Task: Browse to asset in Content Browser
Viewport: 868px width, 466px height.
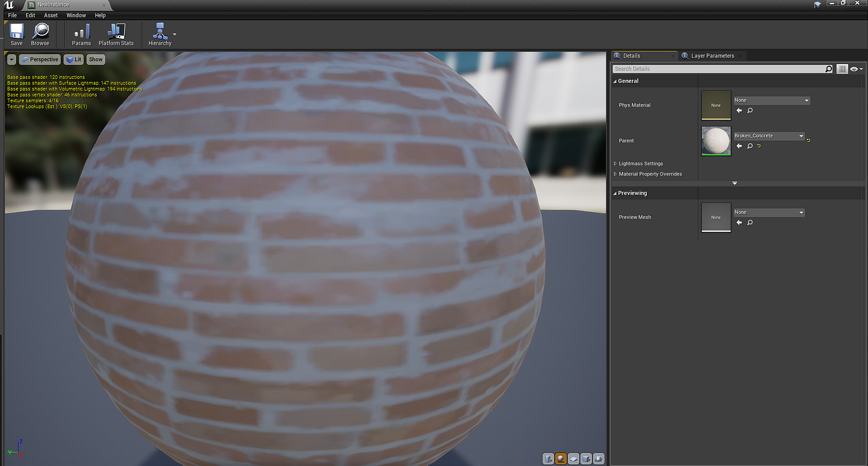Action: click(x=40, y=35)
